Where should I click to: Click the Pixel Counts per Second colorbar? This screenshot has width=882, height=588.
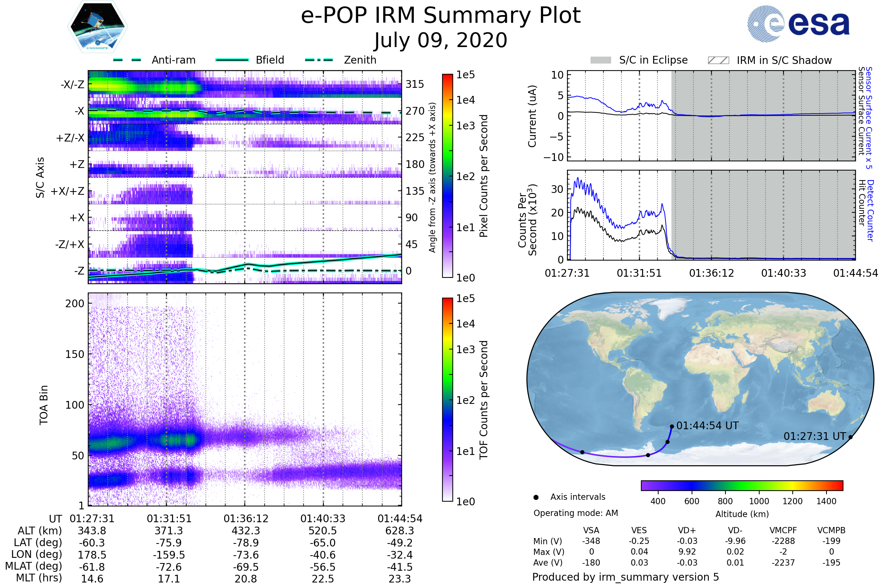[447, 176]
